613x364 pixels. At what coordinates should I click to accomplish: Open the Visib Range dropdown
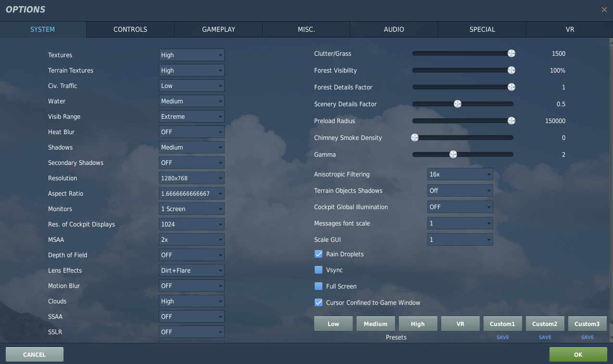192,116
